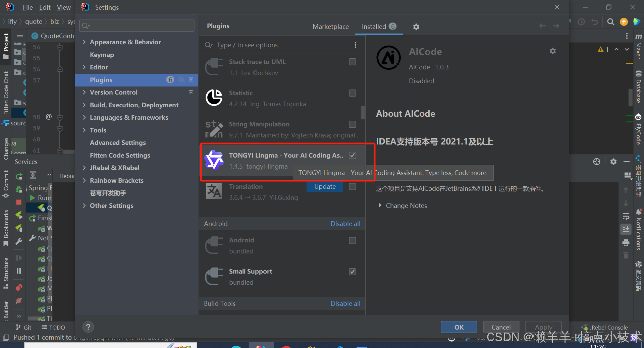The width and height of the screenshot is (644, 348).
Task: Click the Services crosshair locate icon
Action: [x=597, y=162]
